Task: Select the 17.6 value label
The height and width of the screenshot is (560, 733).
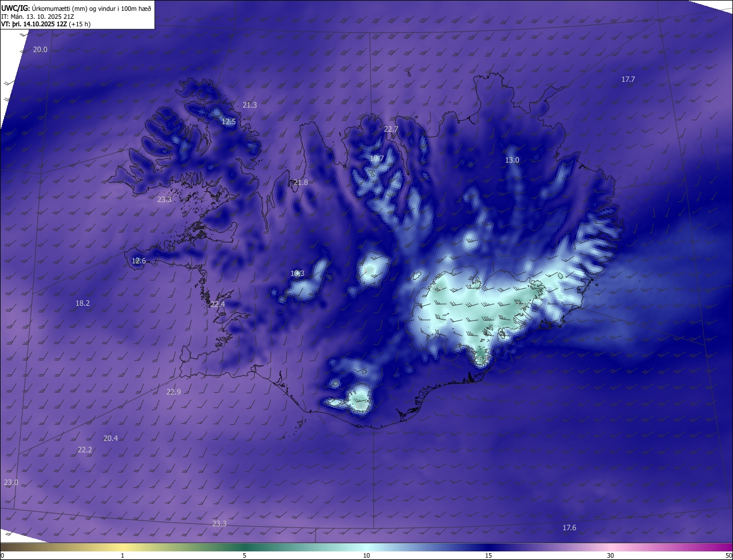Action: click(569, 528)
